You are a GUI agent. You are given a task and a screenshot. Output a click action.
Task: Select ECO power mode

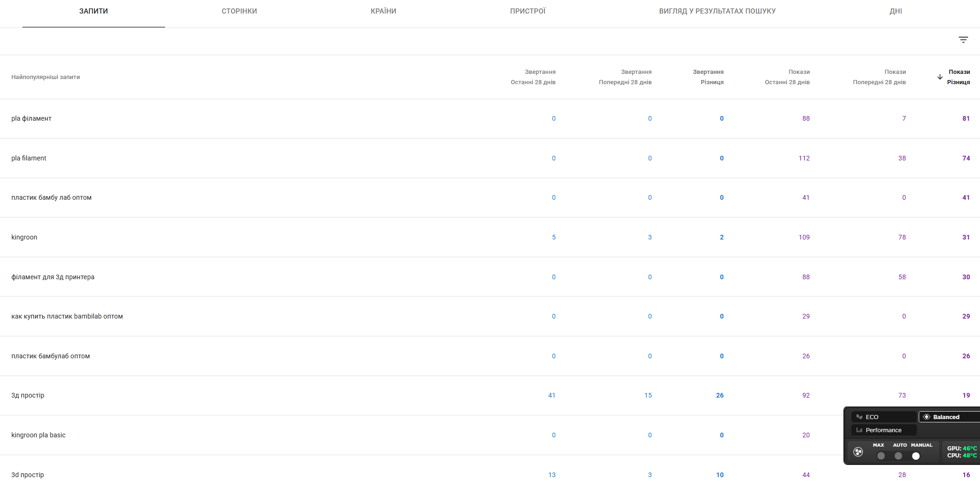[x=884, y=417]
